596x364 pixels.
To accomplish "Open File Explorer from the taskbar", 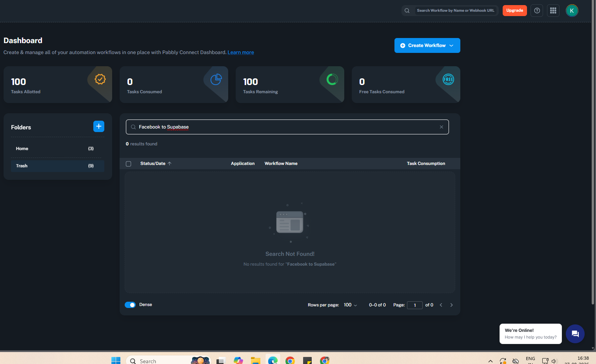I will tap(256, 360).
